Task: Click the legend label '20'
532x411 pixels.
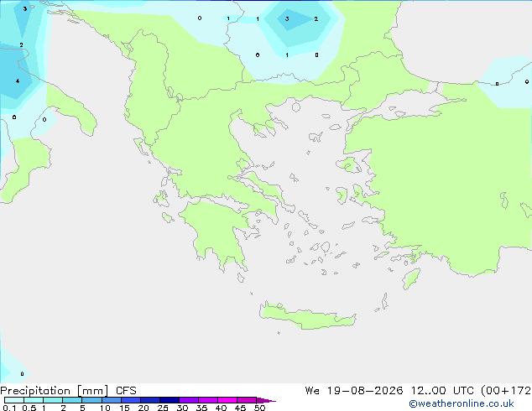Action: [x=143, y=408]
